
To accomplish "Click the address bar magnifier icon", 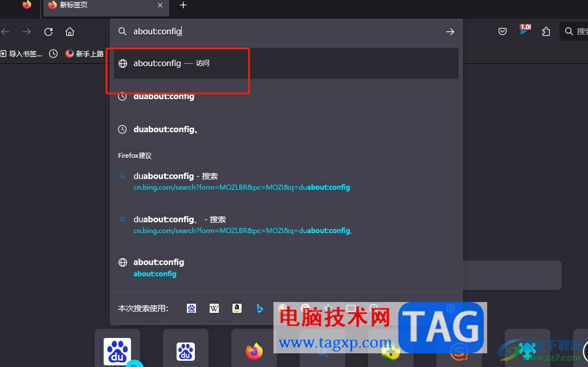I will click(122, 31).
